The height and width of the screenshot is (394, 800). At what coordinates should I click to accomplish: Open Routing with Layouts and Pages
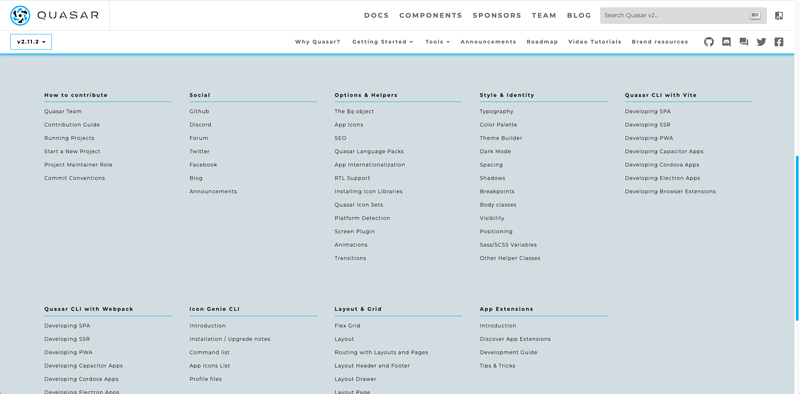point(381,352)
